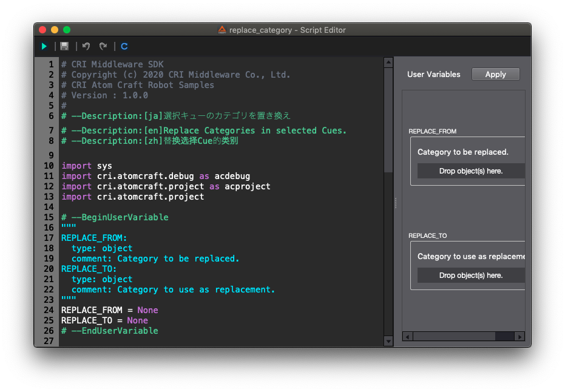The image size is (565, 392).
Task: Place cursor on '# CRI Middleware SDK' line
Action: [x=112, y=64]
